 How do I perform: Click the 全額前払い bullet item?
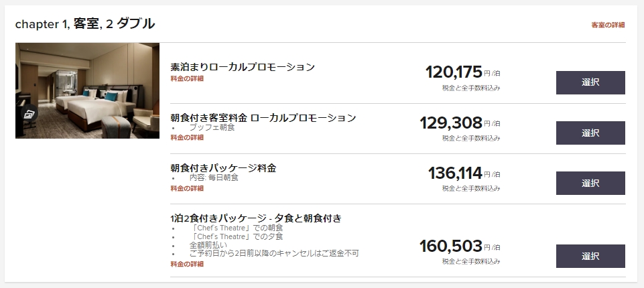(x=208, y=245)
